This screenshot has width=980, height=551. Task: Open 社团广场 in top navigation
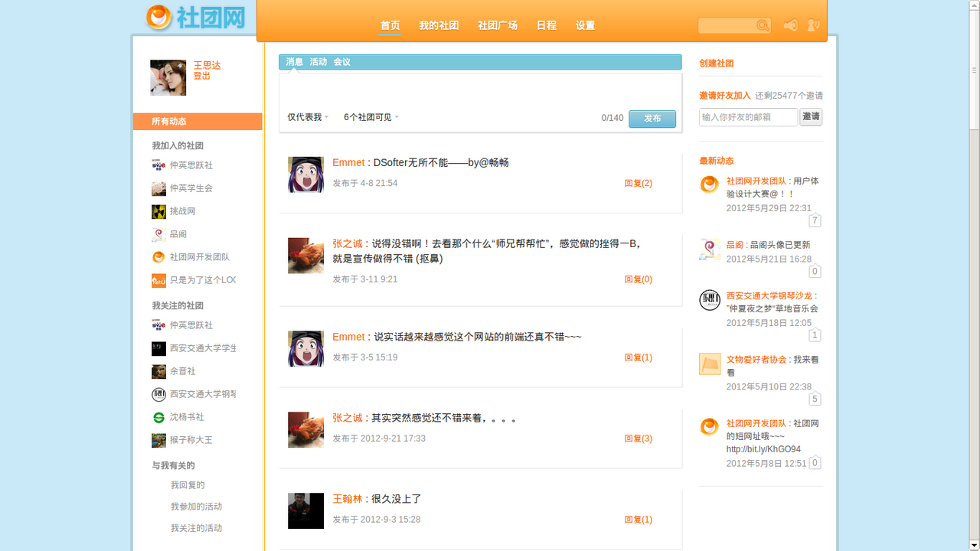[498, 25]
